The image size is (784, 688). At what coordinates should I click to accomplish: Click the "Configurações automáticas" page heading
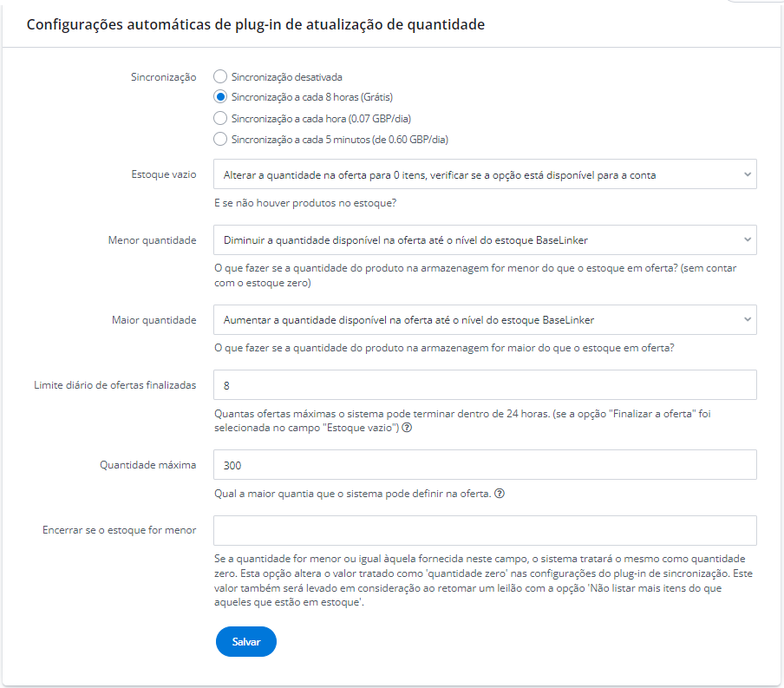255,24
